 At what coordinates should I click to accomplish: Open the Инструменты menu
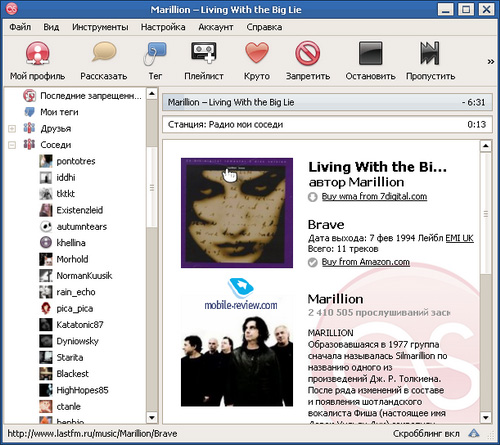coord(100,27)
